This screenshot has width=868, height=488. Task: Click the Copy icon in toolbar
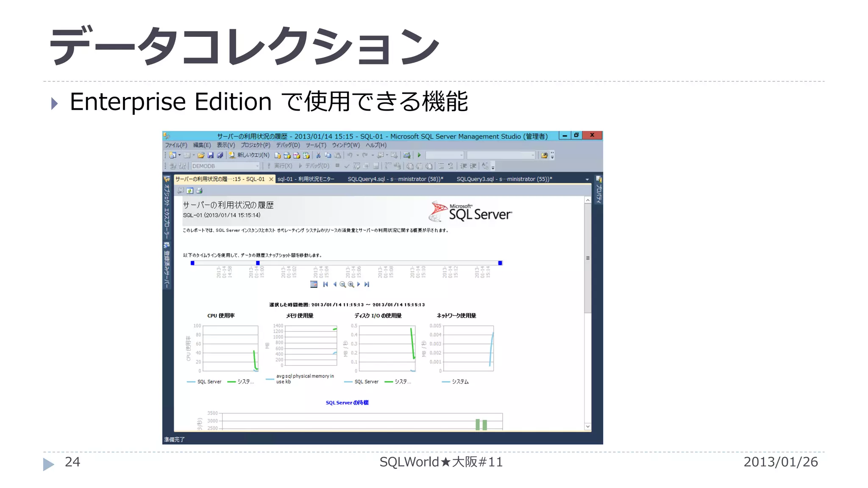(x=328, y=155)
